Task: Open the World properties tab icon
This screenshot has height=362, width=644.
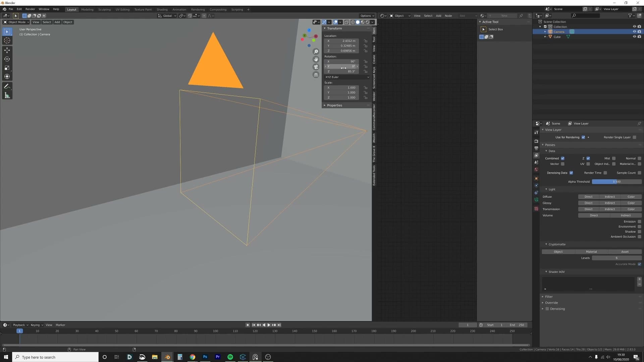Action: [x=536, y=170]
